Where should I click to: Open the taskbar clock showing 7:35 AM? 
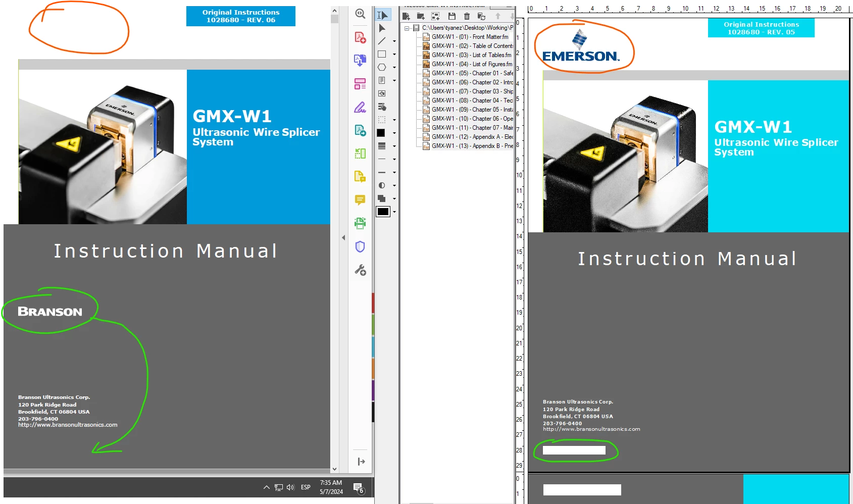tap(331, 487)
